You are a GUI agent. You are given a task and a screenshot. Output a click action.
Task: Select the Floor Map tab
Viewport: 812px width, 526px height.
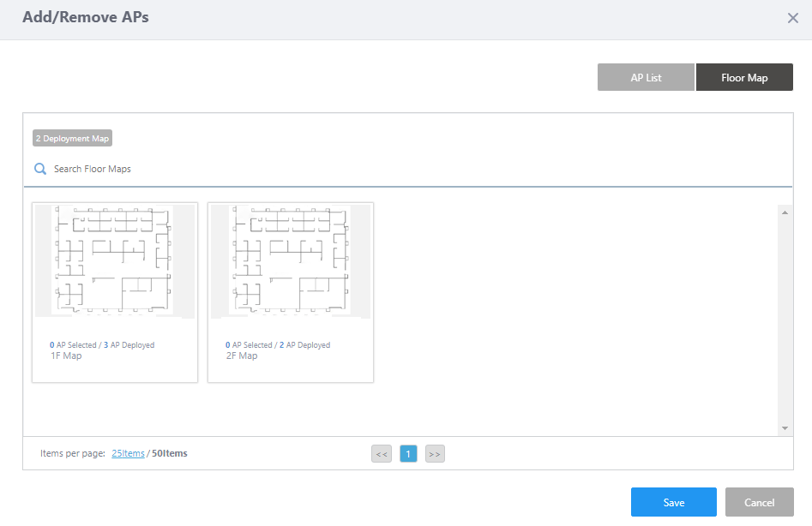click(744, 77)
